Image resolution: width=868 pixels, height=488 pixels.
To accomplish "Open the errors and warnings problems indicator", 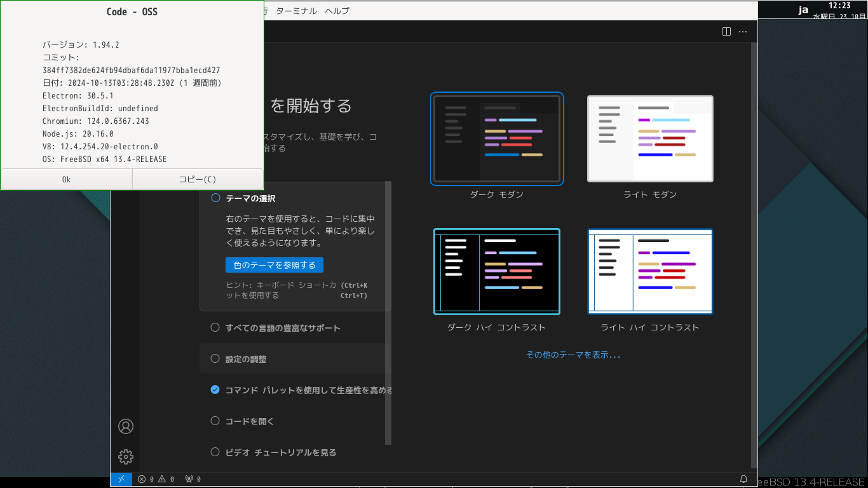I will coord(156,479).
